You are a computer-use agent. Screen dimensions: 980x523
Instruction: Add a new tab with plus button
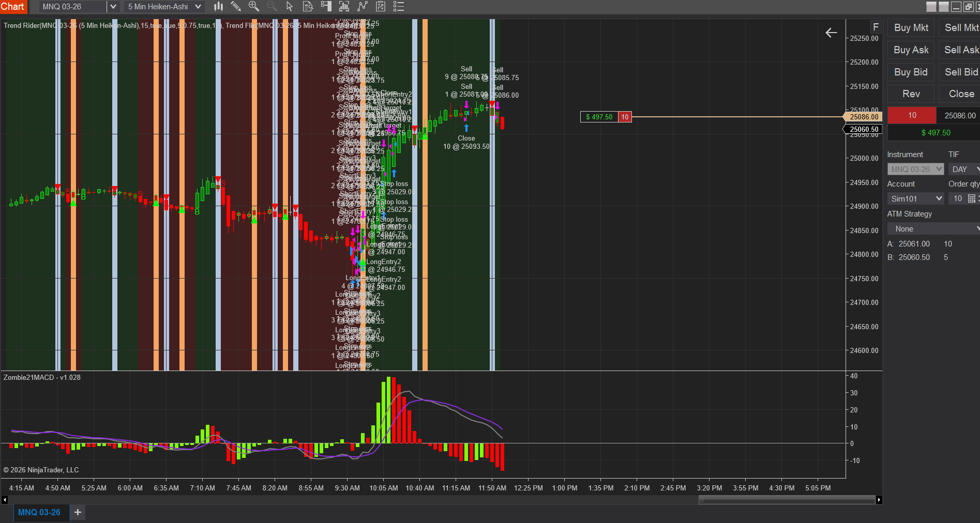coord(78,512)
